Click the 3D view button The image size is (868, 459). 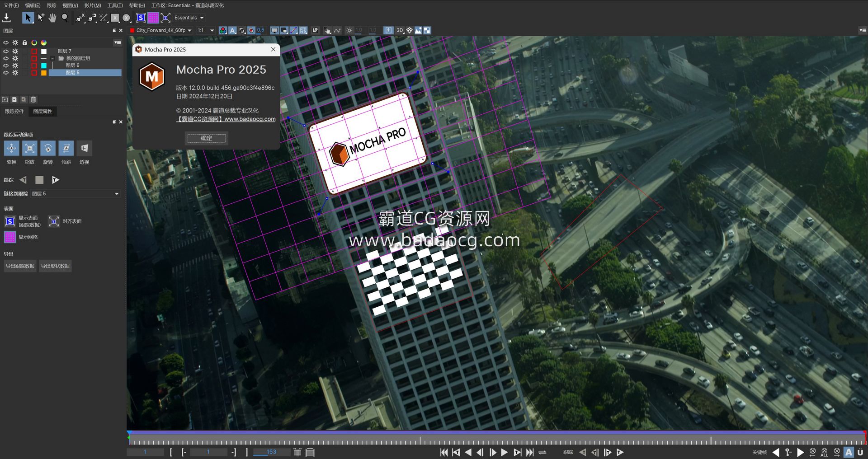click(x=400, y=30)
